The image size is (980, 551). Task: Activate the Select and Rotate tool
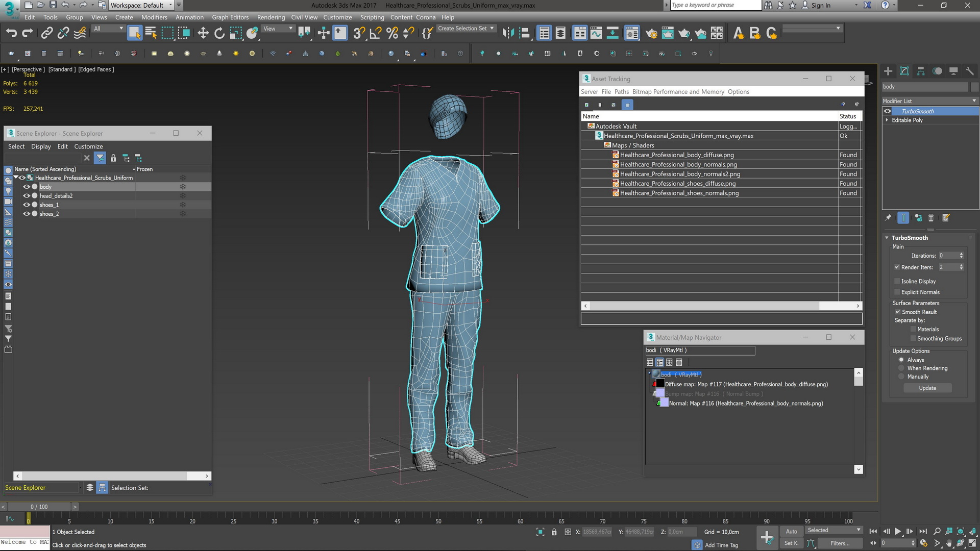(x=219, y=33)
